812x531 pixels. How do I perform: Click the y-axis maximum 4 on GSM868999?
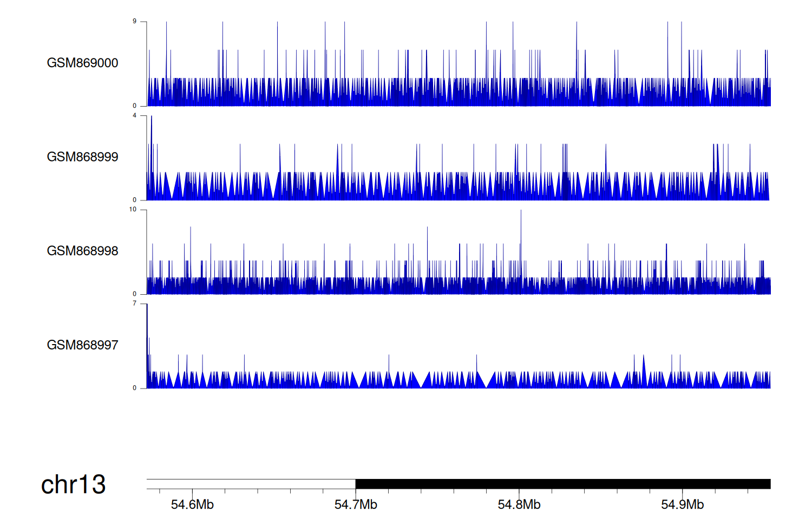click(x=134, y=115)
